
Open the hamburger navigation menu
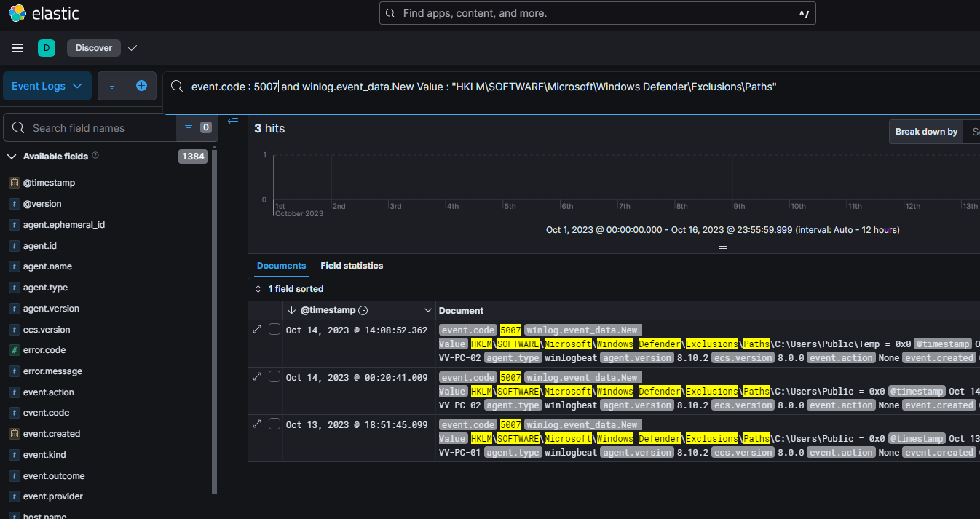tap(17, 48)
